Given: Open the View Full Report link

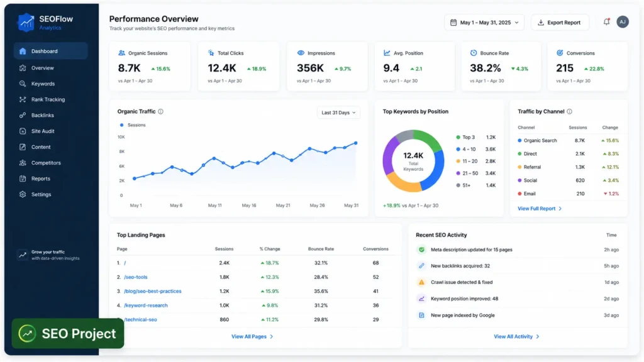Looking at the screenshot, I should point(539,209).
